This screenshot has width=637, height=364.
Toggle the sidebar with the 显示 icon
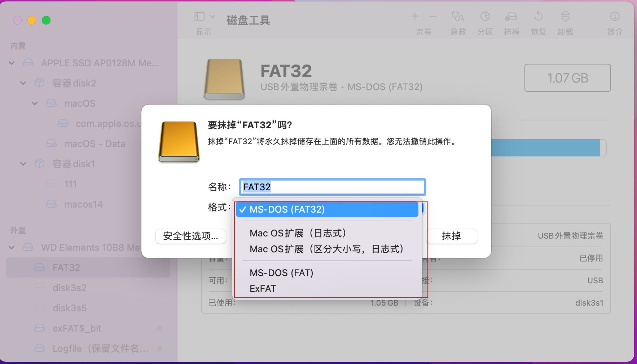(x=199, y=16)
